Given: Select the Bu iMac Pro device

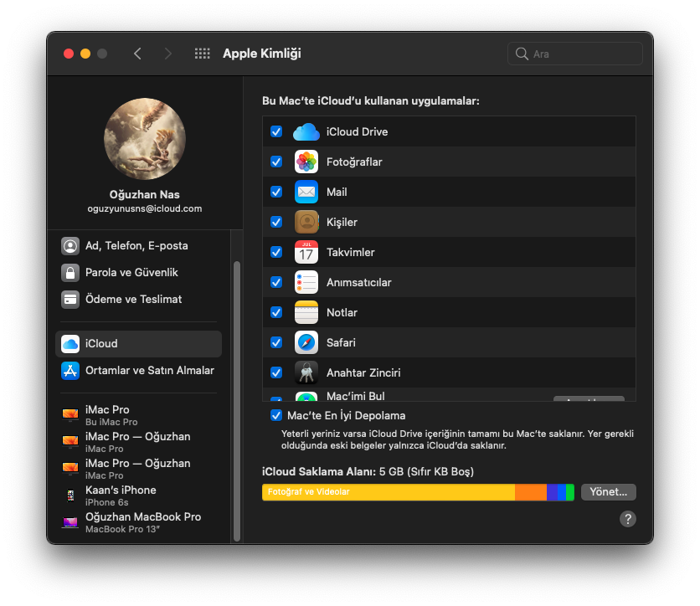Looking at the screenshot, I should click(x=138, y=415).
